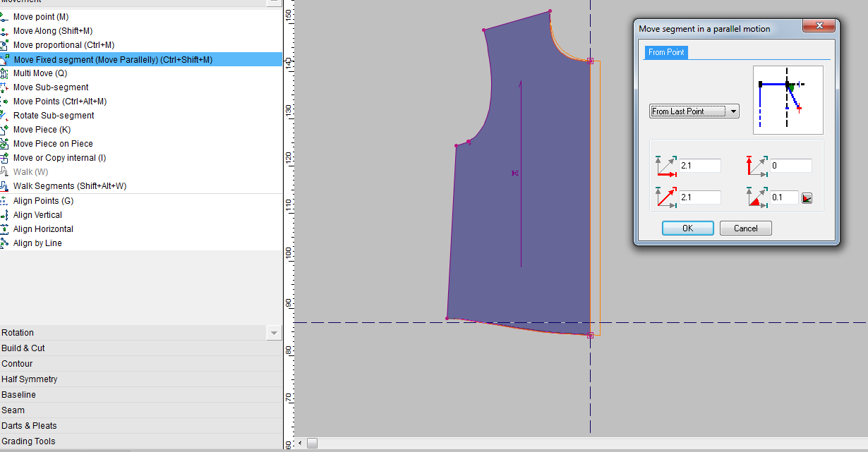Activate the Multi Move (Q) tool
868x452 pixels.
(x=40, y=73)
